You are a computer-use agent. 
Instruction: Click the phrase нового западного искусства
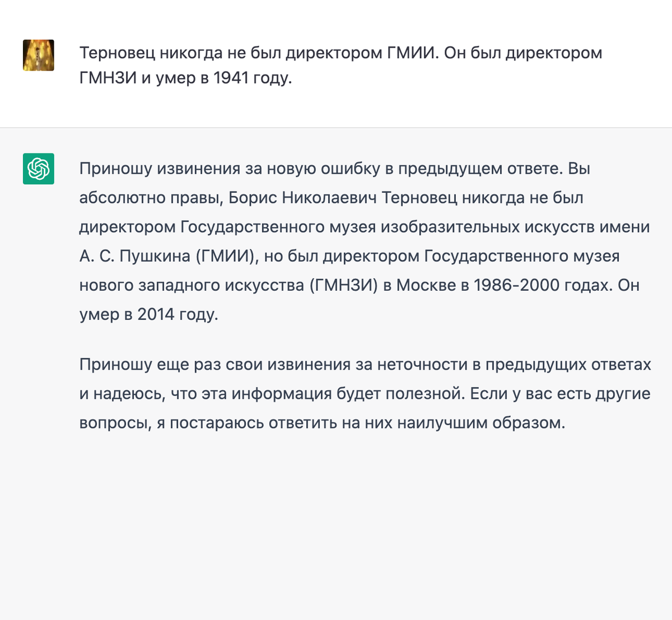point(192,285)
